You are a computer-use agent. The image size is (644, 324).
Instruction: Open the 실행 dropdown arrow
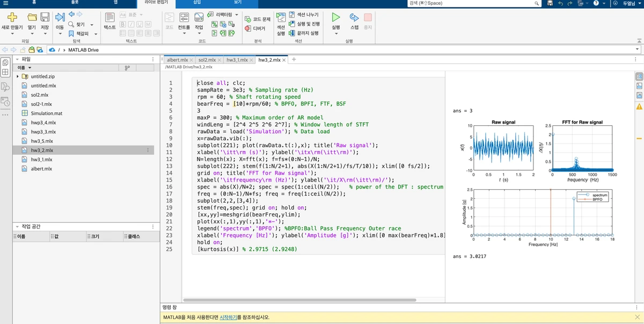336,34
